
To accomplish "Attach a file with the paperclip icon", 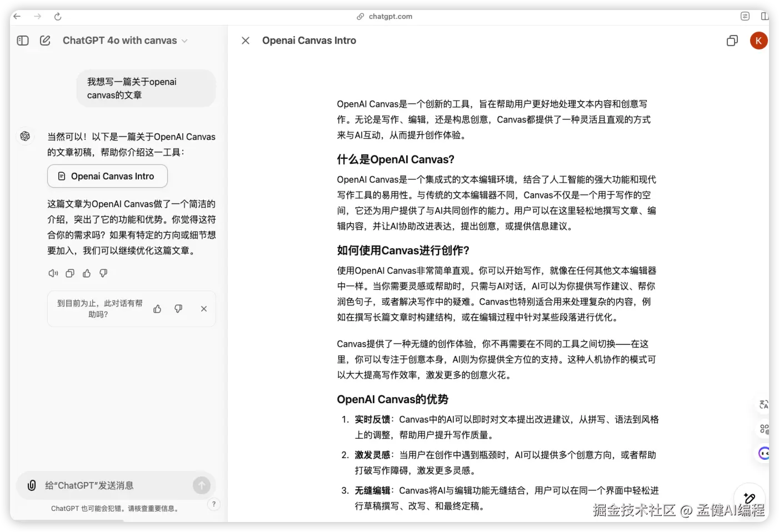I will tap(32, 485).
